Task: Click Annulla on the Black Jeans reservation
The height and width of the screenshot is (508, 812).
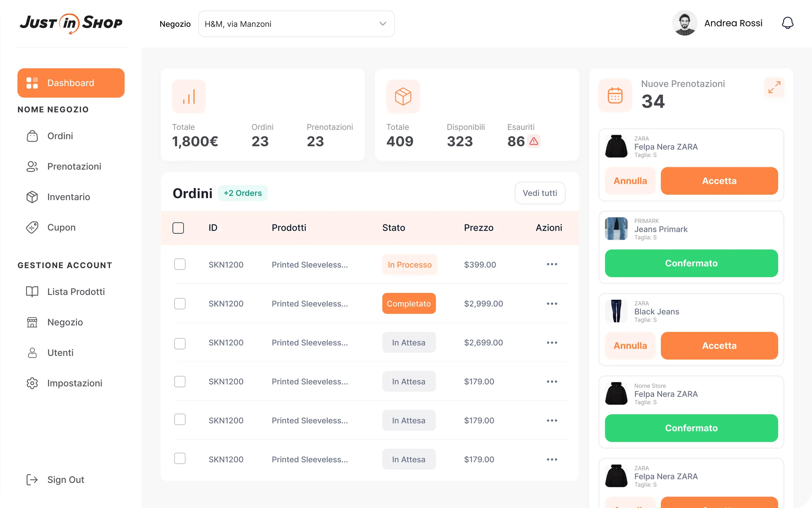Action: coord(630,345)
